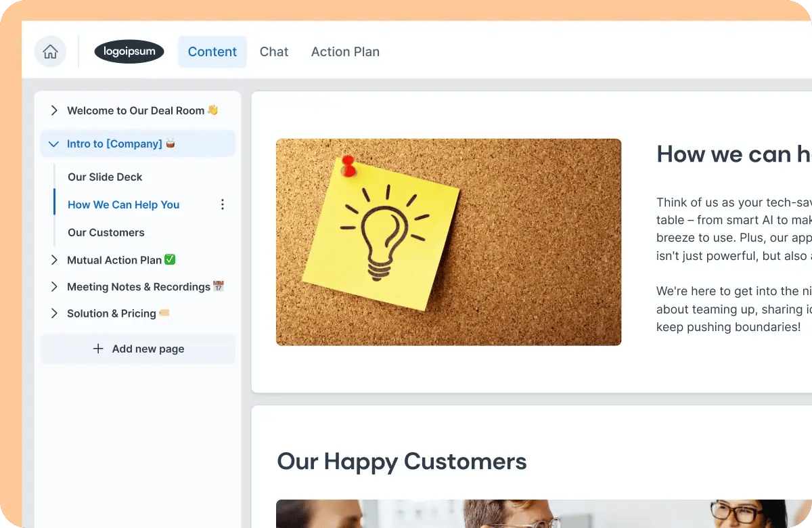
Task: Click the How we can heading text
Action: 734,154
